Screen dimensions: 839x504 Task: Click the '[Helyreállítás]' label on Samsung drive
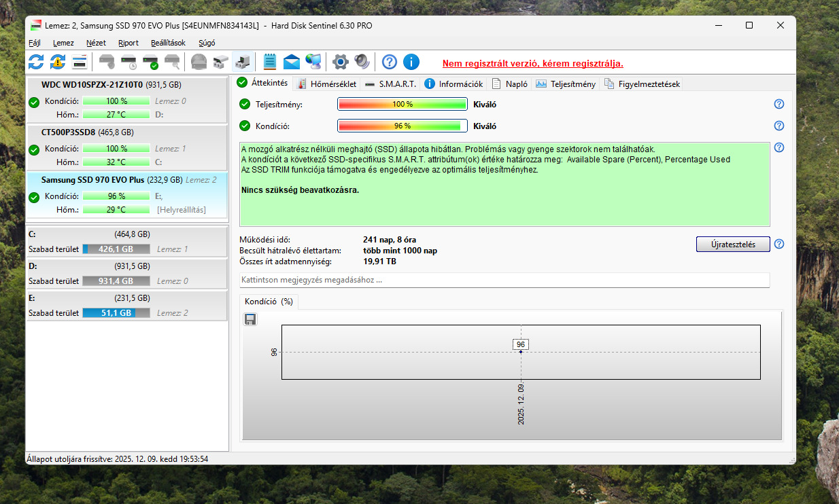(182, 210)
